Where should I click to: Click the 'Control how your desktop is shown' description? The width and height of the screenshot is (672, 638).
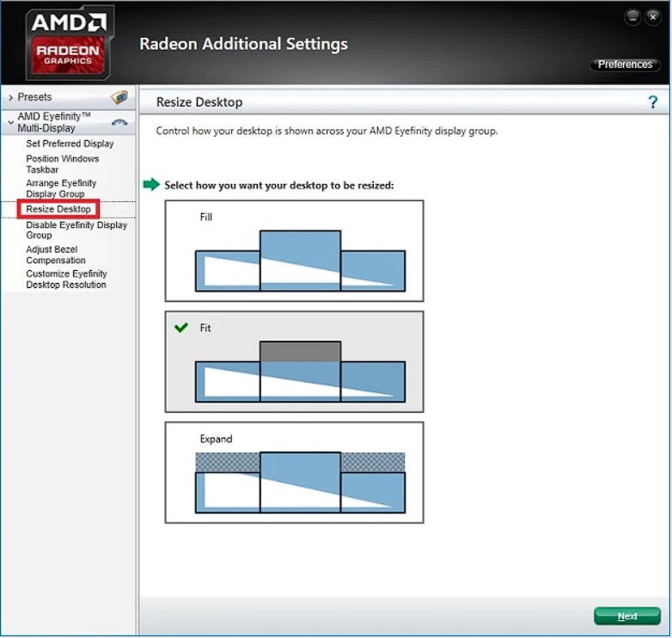pos(327,131)
